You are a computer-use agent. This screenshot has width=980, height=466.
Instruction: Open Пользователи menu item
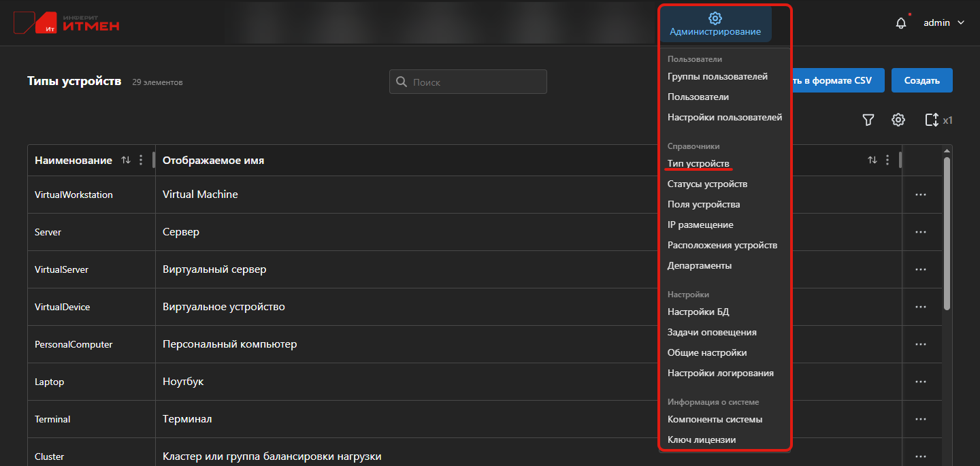pos(698,97)
